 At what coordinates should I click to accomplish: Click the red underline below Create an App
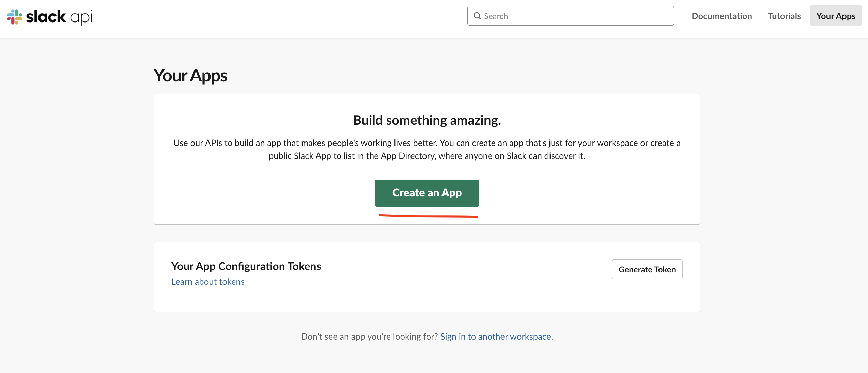(429, 216)
